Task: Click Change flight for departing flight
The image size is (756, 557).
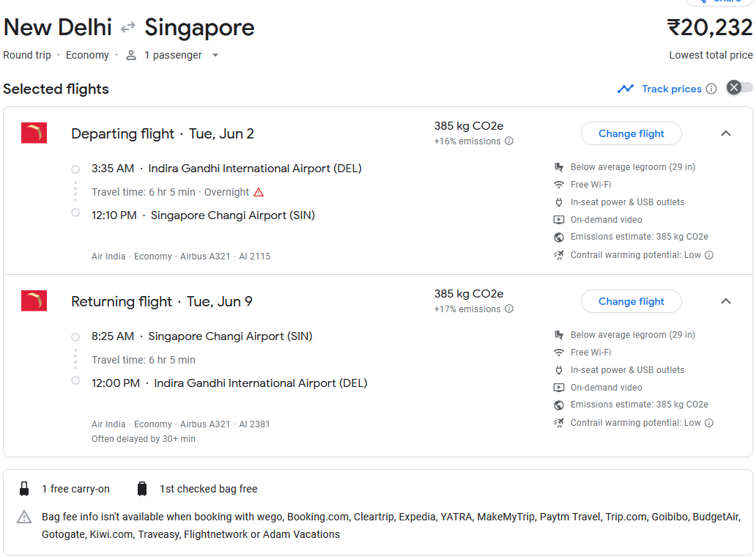Action: [x=631, y=133]
